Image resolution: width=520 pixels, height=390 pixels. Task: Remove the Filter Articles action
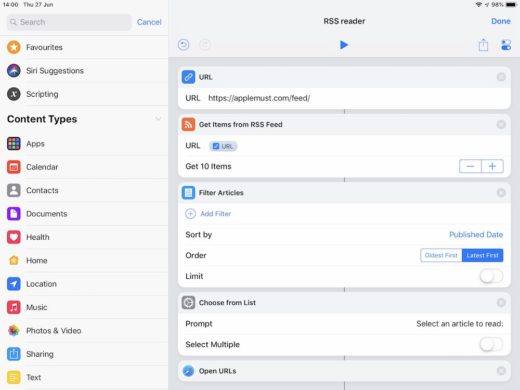point(501,193)
